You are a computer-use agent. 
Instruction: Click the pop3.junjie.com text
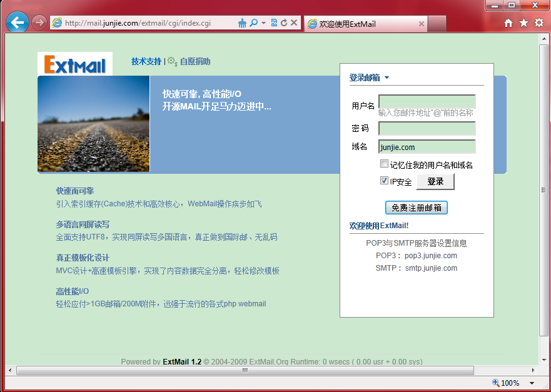pos(431,256)
